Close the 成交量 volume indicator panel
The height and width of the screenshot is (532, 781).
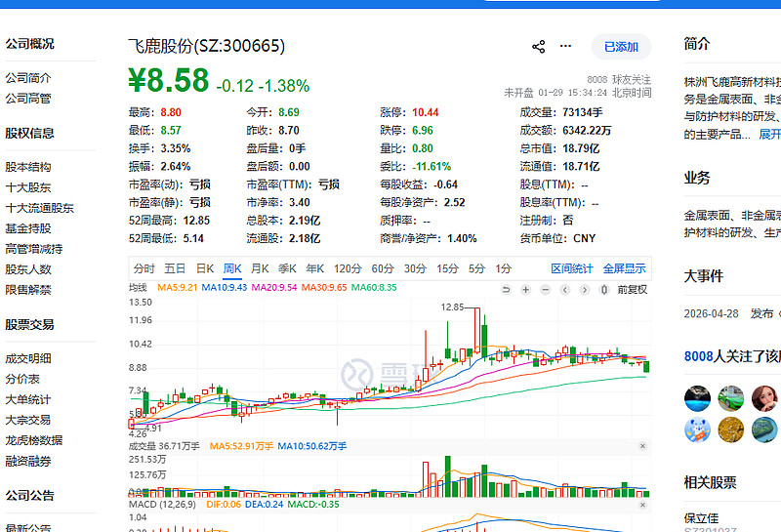tap(642, 446)
